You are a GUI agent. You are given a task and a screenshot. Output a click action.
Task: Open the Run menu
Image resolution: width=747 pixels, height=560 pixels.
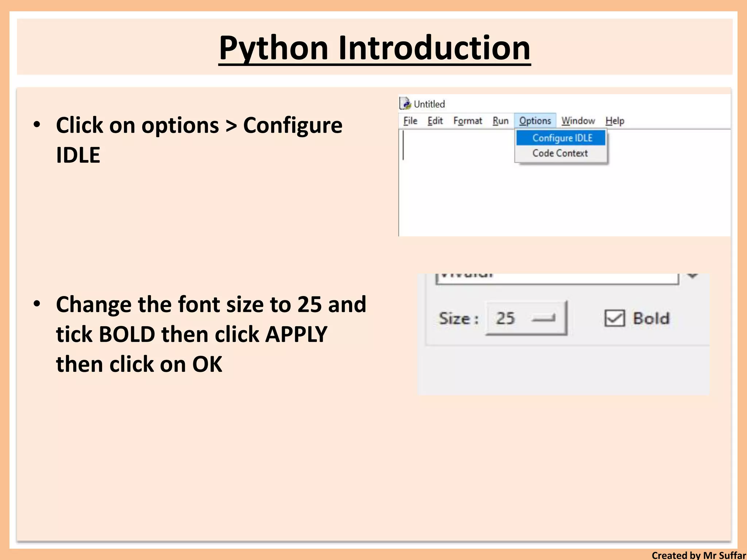point(500,121)
